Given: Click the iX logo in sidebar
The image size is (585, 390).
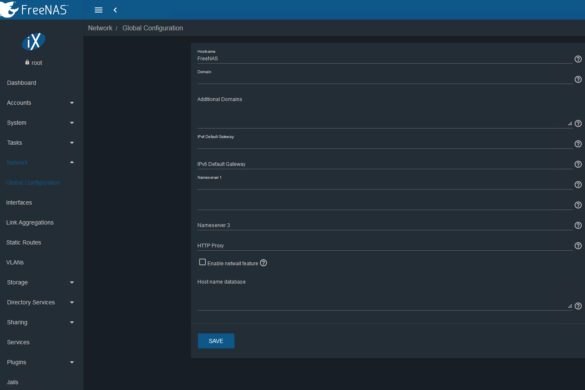Looking at the screenshot, I should point(34,41).
